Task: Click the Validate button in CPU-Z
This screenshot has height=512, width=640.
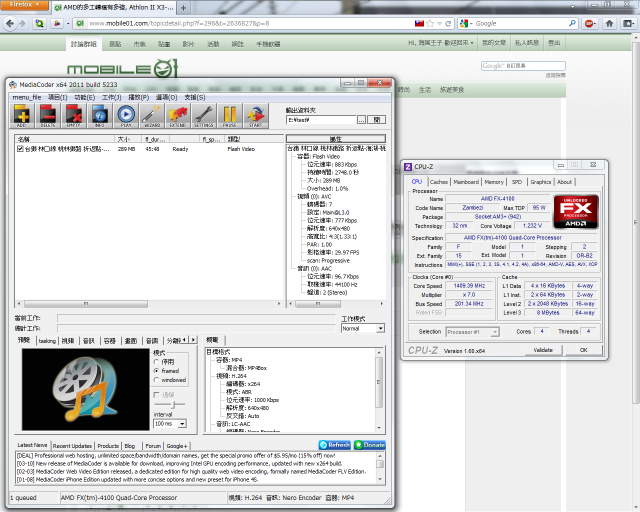Action: [543, 350]
